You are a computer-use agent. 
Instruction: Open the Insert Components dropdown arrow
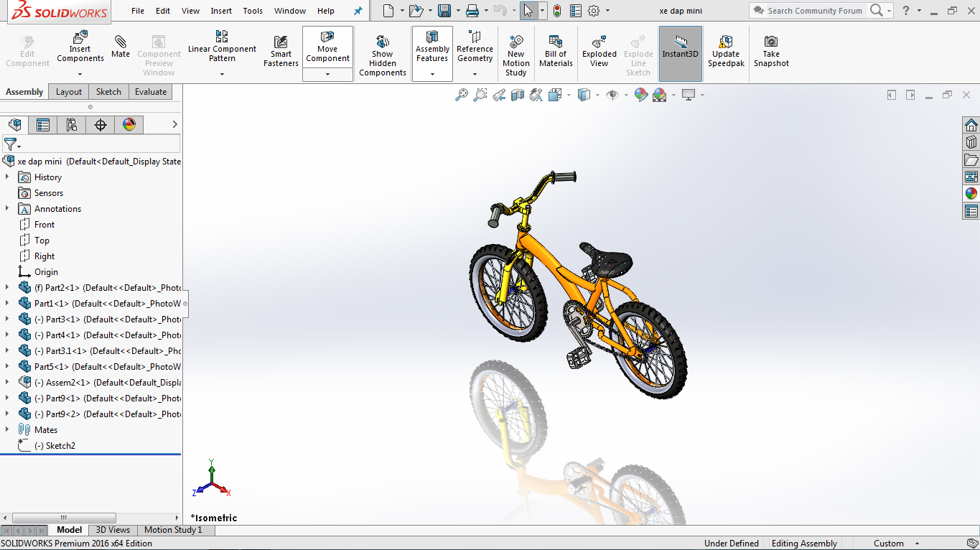(x=80, y=74)
